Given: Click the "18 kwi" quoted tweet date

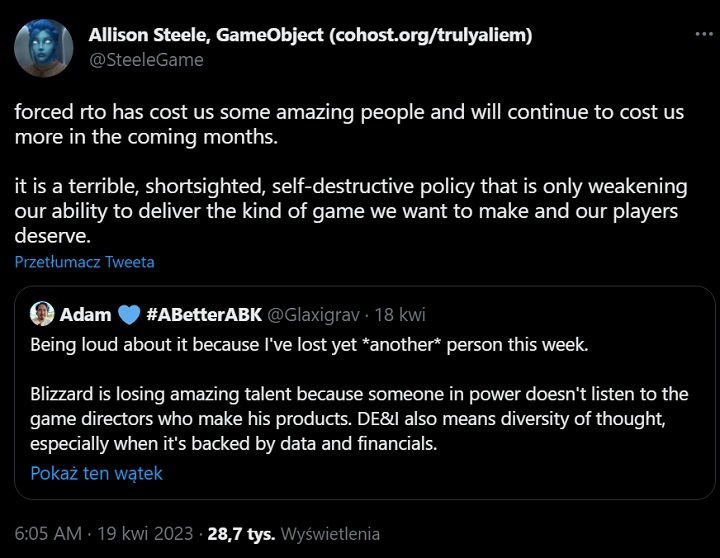Looking at the screenshot, I should click(x=399, y=314).
